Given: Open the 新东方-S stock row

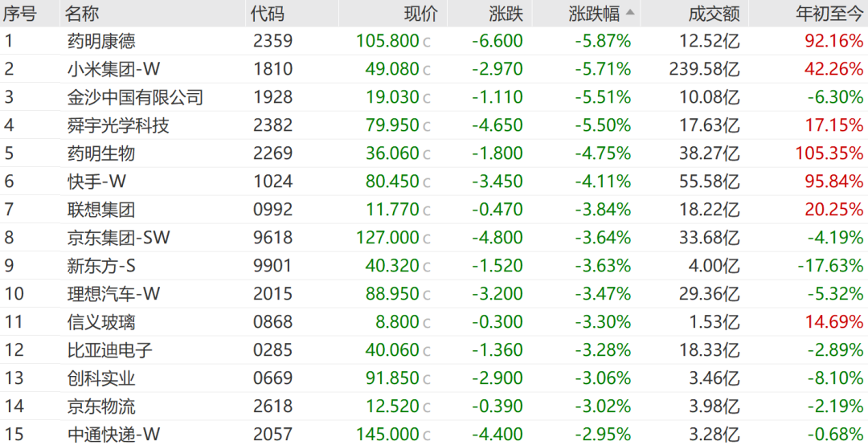Looking at the screenshot, I should pos(101,266).
